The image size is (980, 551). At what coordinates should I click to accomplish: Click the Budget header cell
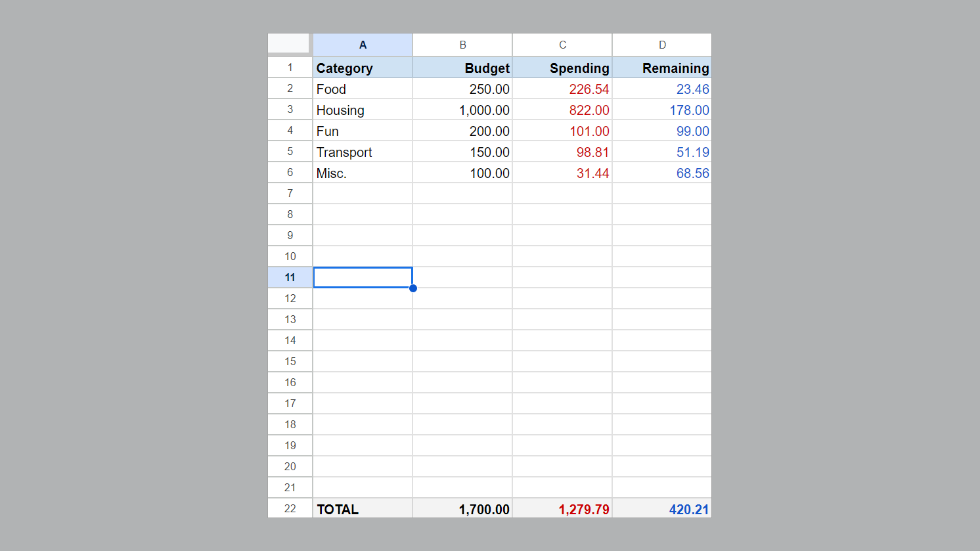[x=462, y=68]
